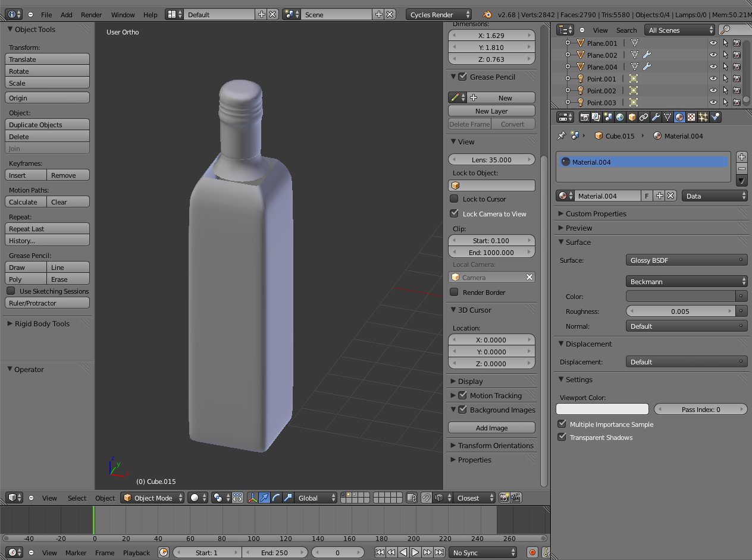Viewport: 752px width, 560px height.
Task: Open the Glossy BSDF surface shader selector
Action: (687, 260)
